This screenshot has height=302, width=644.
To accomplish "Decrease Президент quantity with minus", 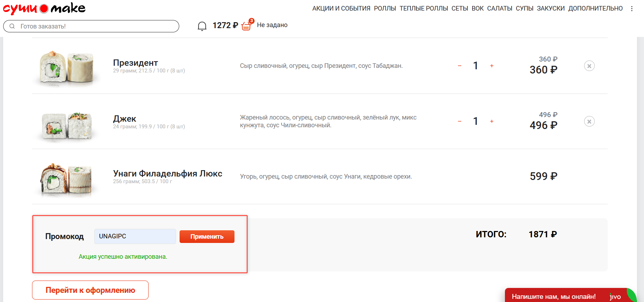I will 459,66.
